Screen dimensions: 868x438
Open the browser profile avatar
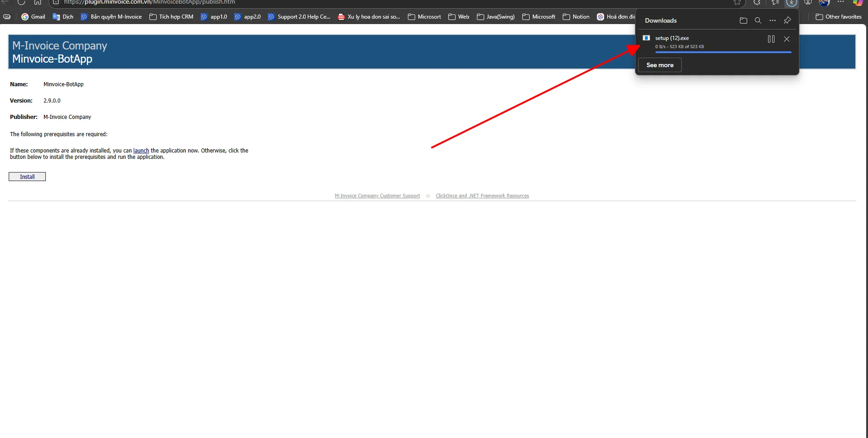click(824, 2)
